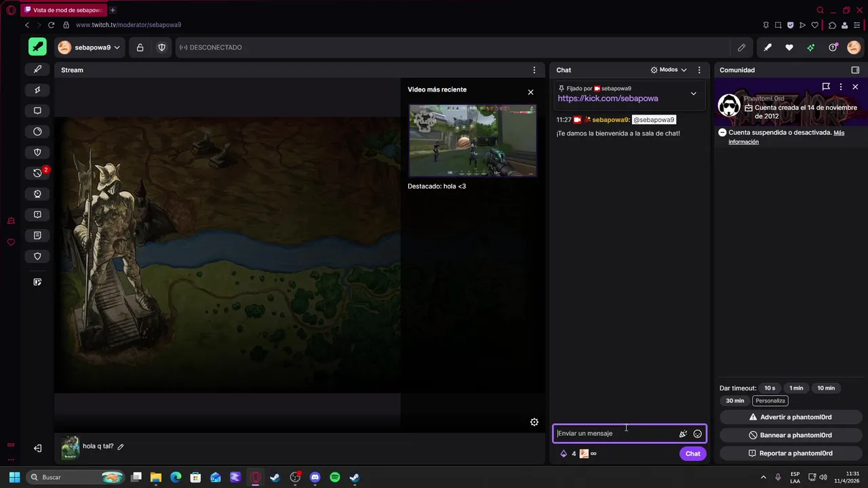Open the help question mark icon

pos(833,47)
